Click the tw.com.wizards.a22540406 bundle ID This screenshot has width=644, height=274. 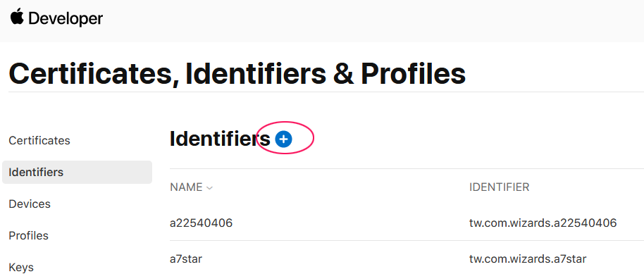coord(543,223)
